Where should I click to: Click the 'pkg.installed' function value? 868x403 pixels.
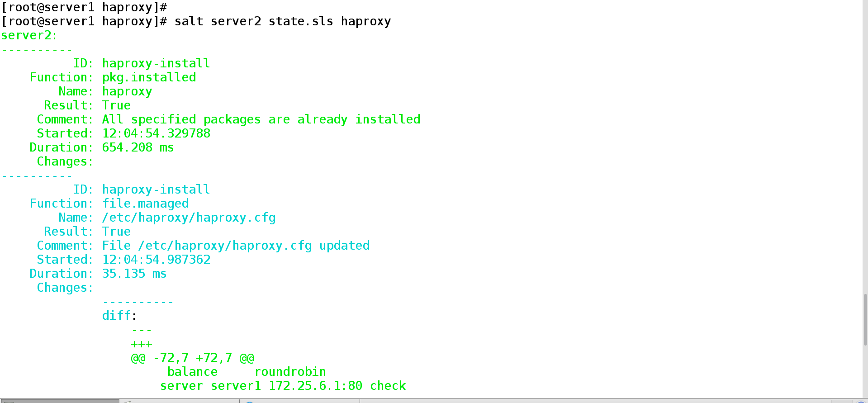149,77
